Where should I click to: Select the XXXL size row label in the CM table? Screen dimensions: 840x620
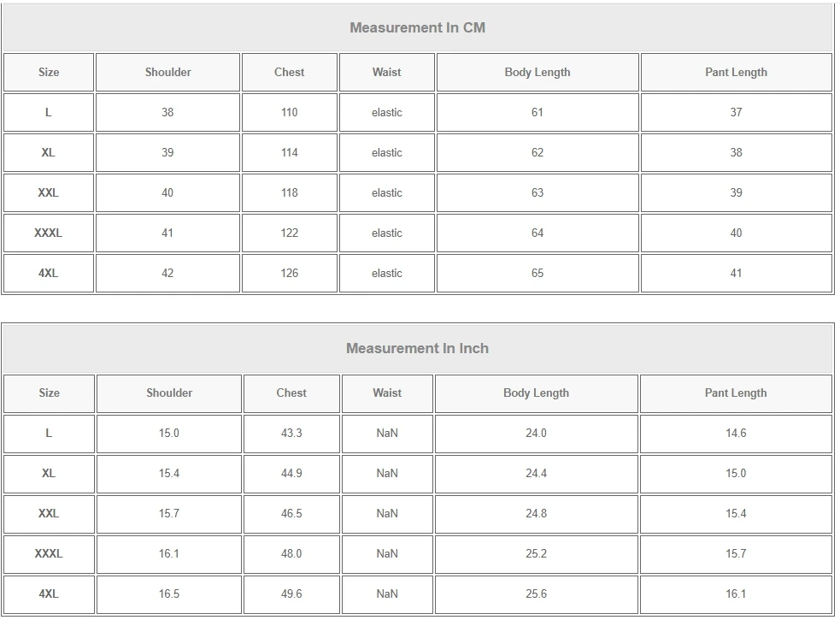[x=49, y=233]
